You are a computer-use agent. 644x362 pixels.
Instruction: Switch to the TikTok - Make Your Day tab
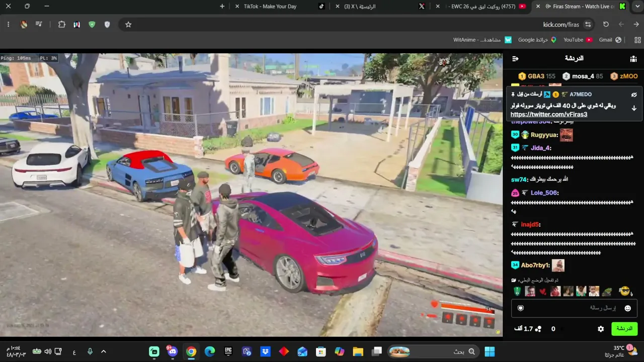(x=280, y=7)
